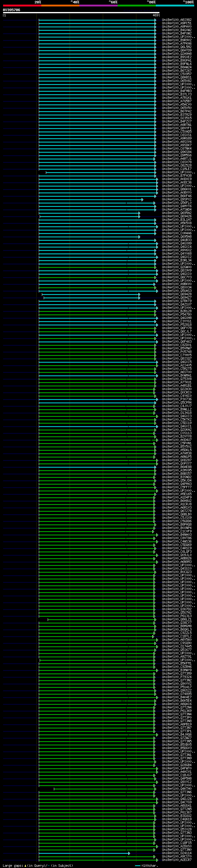Viewport: 197px width, 868px height.
Task: Click the green alignment bar for UniRef100_Q2GW00
Action: point(97,268)
